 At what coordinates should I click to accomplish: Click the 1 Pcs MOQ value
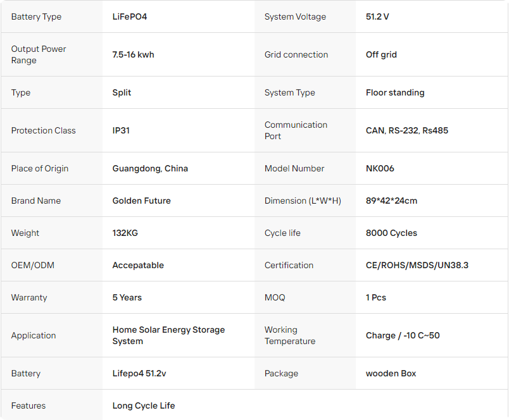tap(375, 297)
